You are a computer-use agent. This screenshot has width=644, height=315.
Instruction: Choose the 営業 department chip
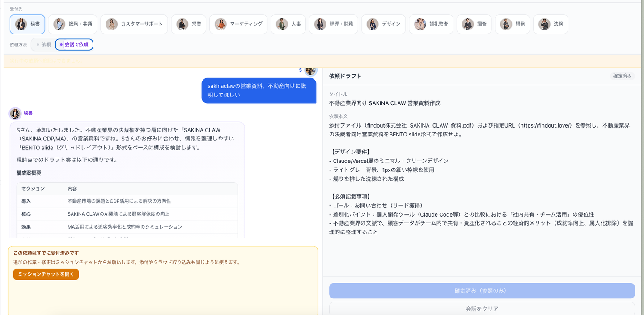pyautogui.click(x=188, y=24)
